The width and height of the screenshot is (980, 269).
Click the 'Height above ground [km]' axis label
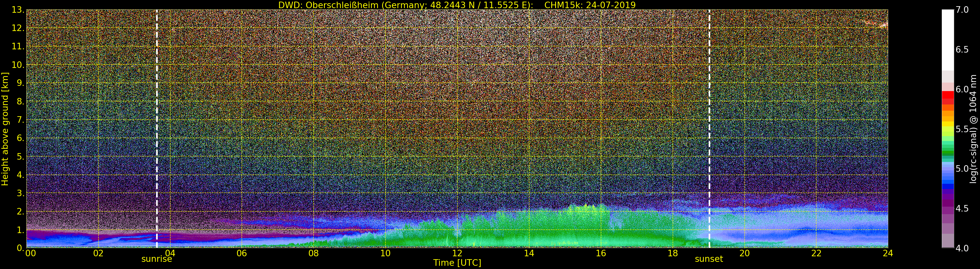pos(5,129)
